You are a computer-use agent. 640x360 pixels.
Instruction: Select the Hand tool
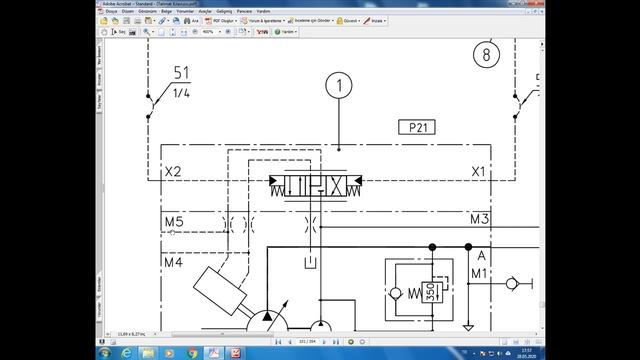pos(104,32)
